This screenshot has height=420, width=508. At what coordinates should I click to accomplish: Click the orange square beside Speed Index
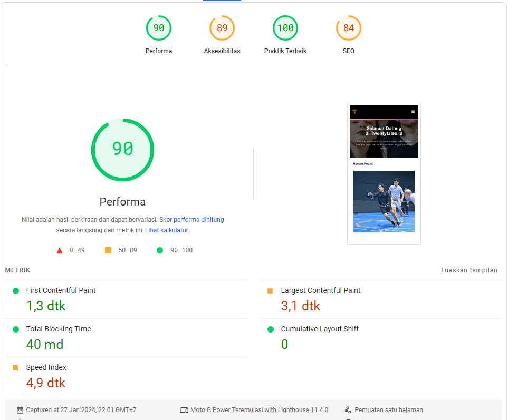15,368
